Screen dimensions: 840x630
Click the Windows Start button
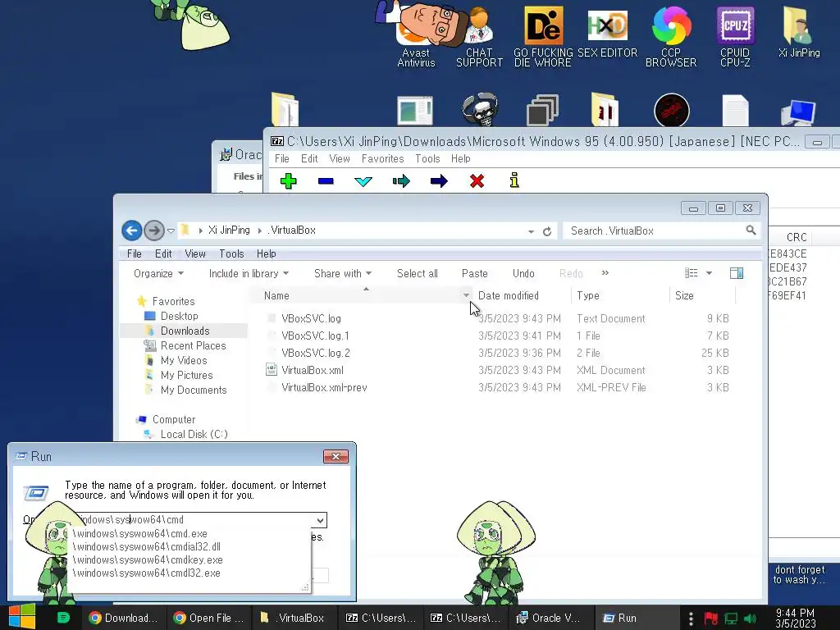pos(21,617)
